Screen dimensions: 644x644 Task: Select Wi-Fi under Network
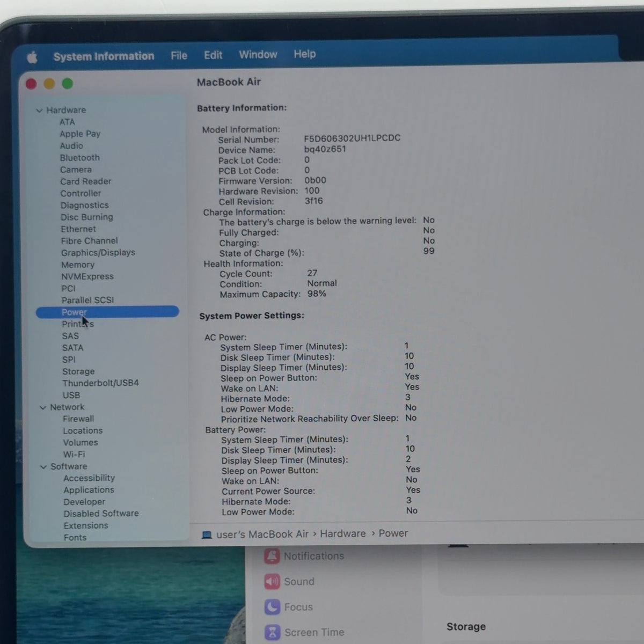[x=74, y=454]
